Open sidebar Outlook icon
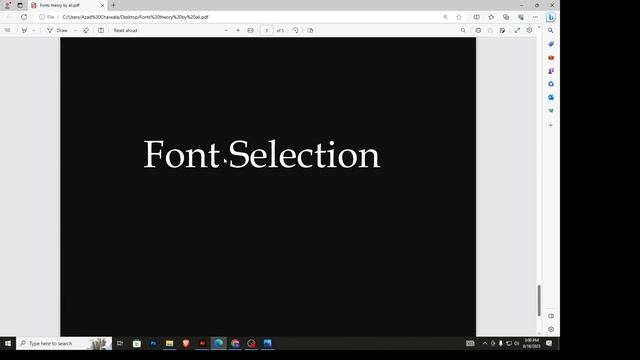The width and height of the screenshot is (640, 360). [x=551, y=97]
